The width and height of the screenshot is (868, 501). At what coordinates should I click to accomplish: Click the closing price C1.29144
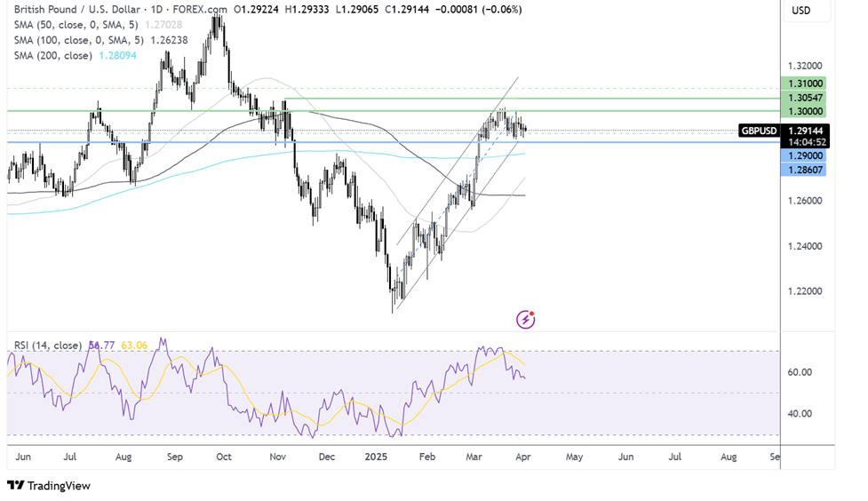point(407,10)
